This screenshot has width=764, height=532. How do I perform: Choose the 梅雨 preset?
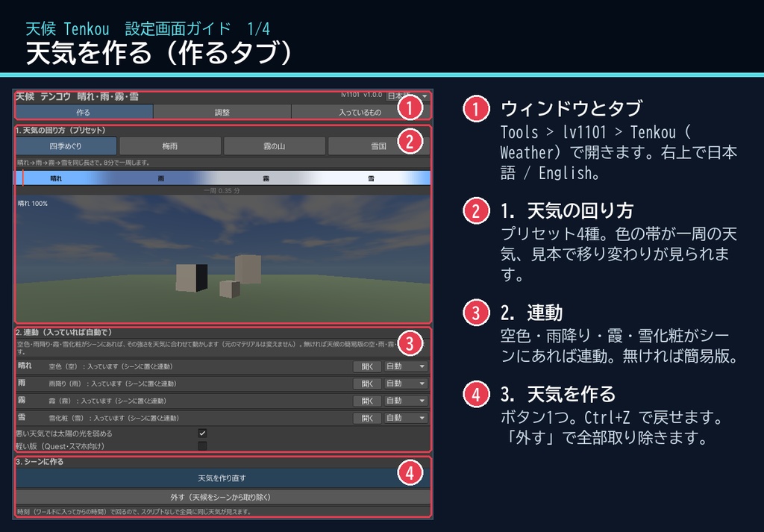coord(170,145)
